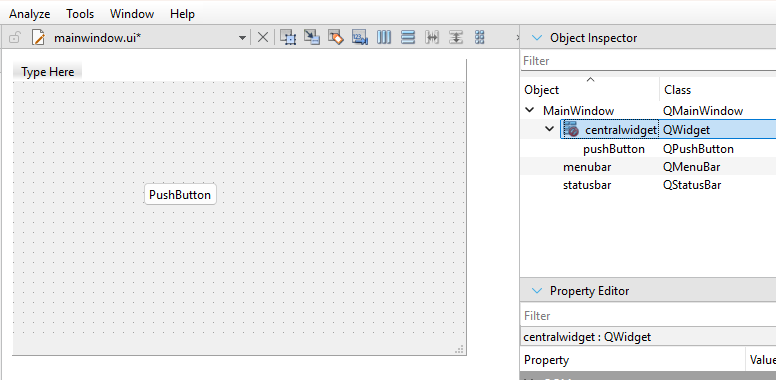Image resolution: width=776 pixels, height=380 pixels.
Task: Open the mainwindow.ui document dropdown
Action: pos(242,38)
